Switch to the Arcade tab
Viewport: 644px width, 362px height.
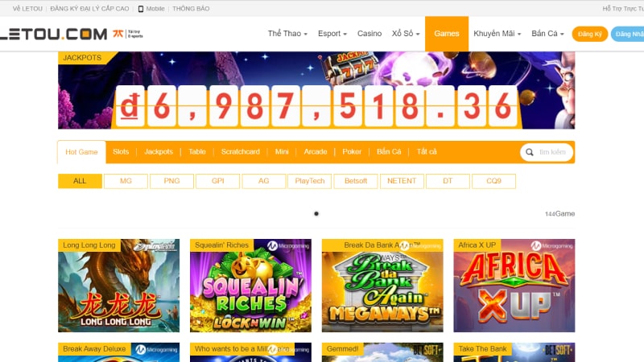[316, 152]
